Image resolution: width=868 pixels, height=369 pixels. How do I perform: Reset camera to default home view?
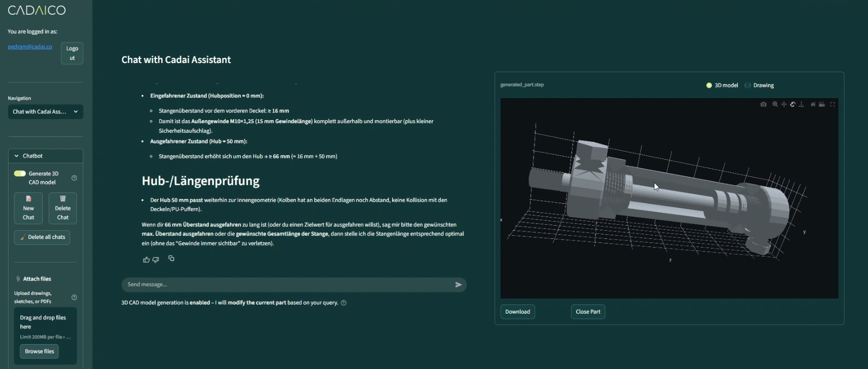click(813, 104)
